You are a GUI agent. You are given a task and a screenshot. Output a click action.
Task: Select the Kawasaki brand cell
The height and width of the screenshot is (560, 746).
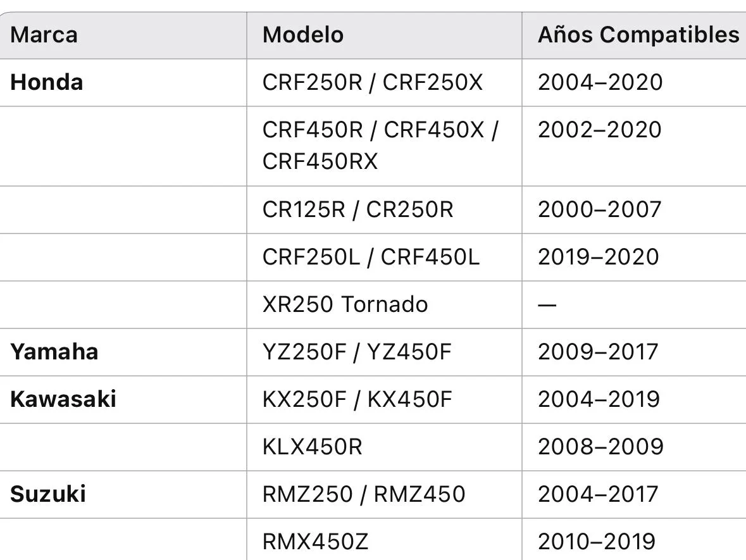(123, 399)
